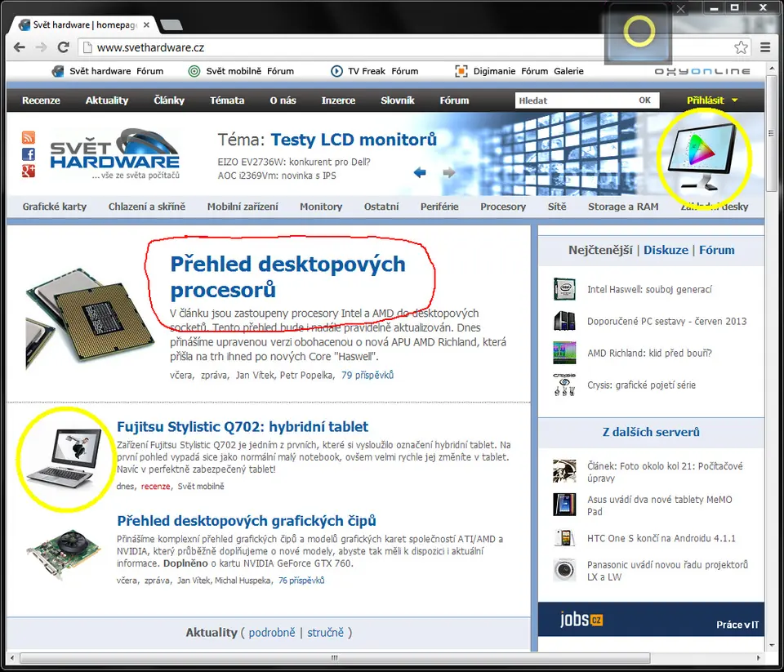This screenshot has width=784, height=672.
Task: Click the Intel Haswell chip thumbnail
Action: click(564, 289)
